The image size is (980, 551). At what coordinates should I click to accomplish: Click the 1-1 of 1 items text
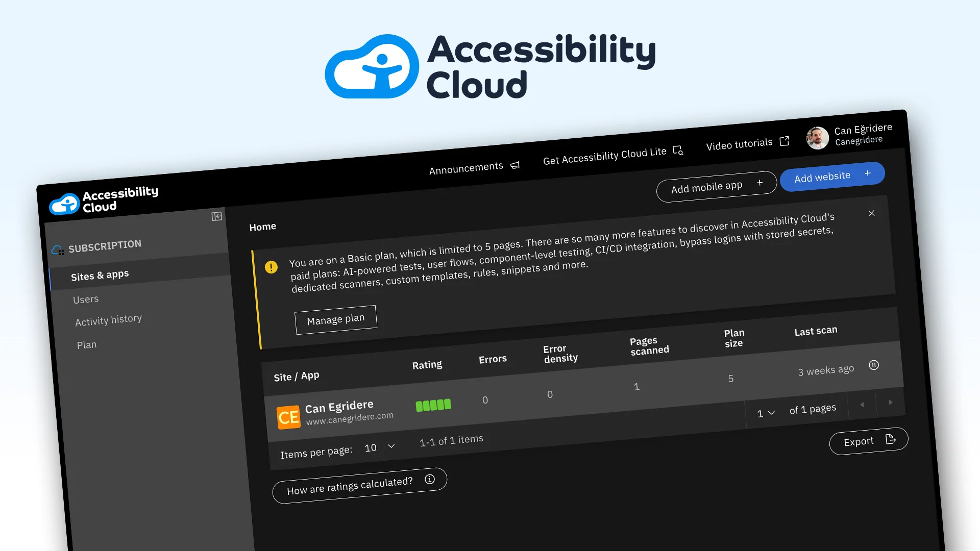[x=451, y=440]
